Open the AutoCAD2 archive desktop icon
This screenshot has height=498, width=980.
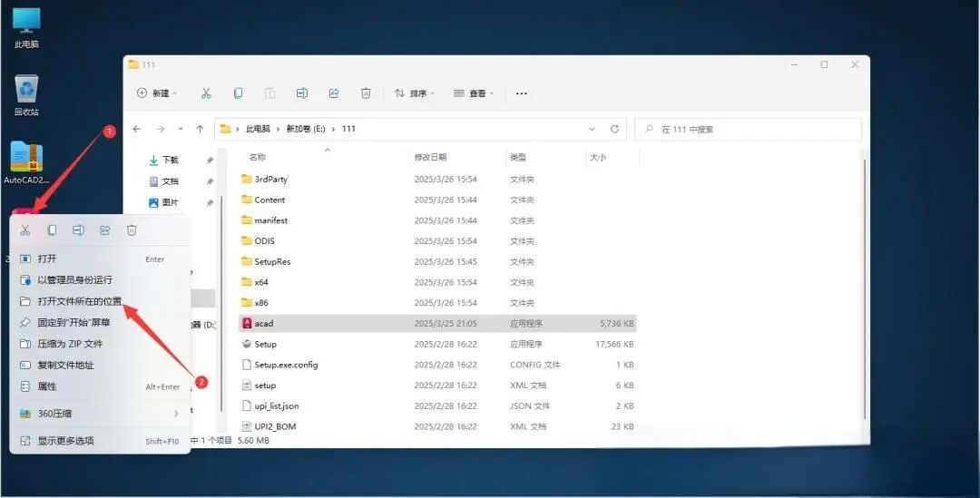pyautogui.click(x=26, y=163)
